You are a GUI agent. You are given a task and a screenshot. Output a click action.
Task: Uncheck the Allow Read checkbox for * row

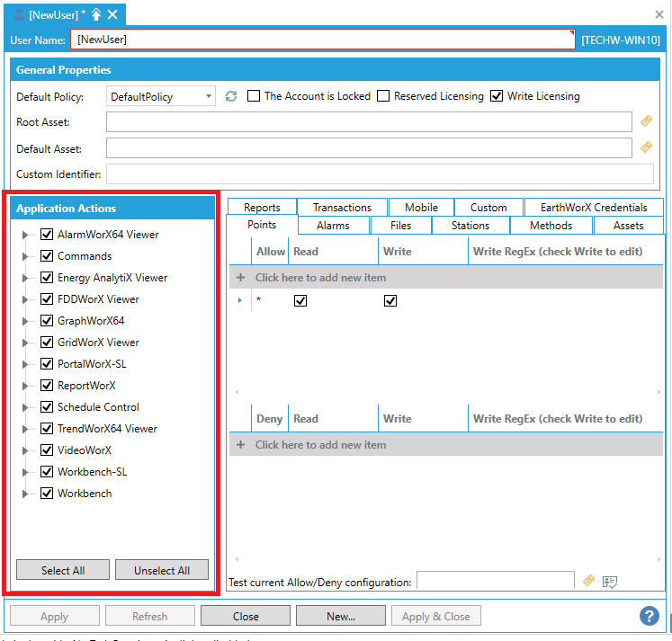[300, 300]
